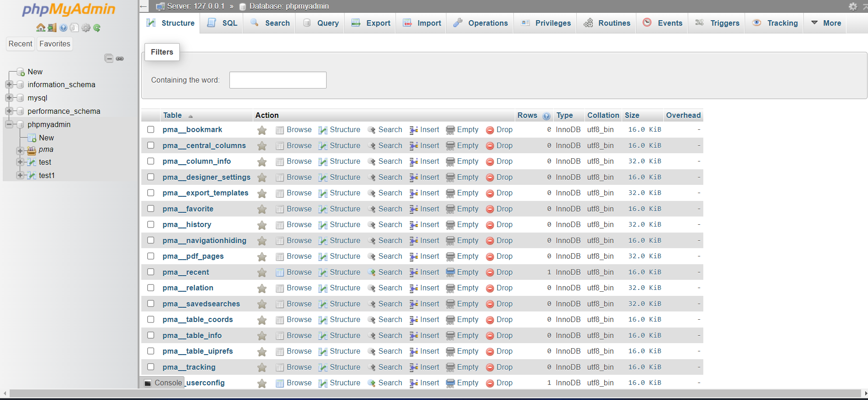
Task: Open navigation panel settings gear icon
Action: click(x=86, y=28)
